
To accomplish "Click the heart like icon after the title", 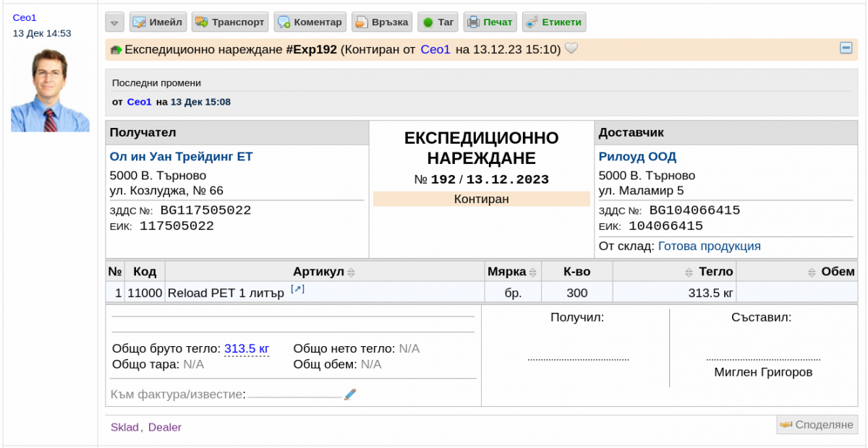I will (x=571, y=49).
